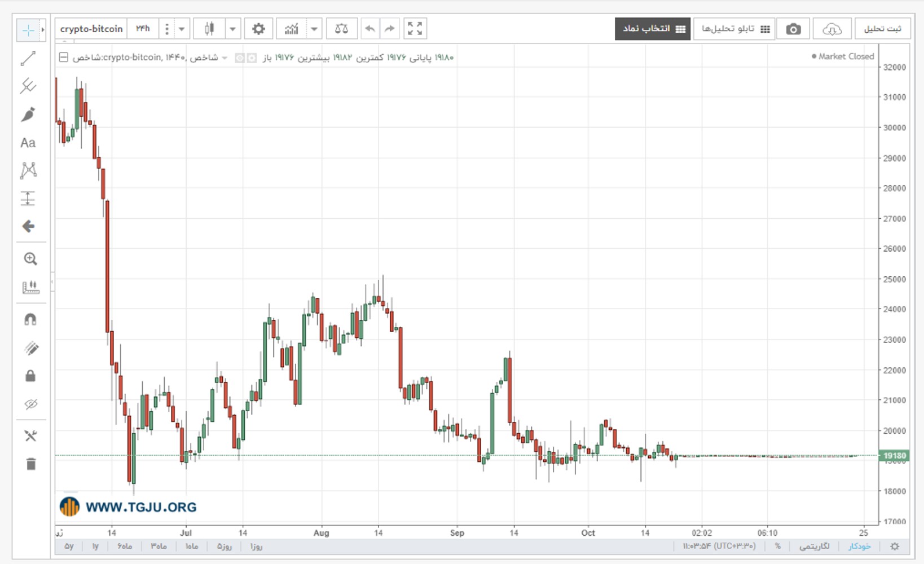Open drawing tools settings wrench icon
924x564 pixels.
pyautogui.click(x=30, y=435)
